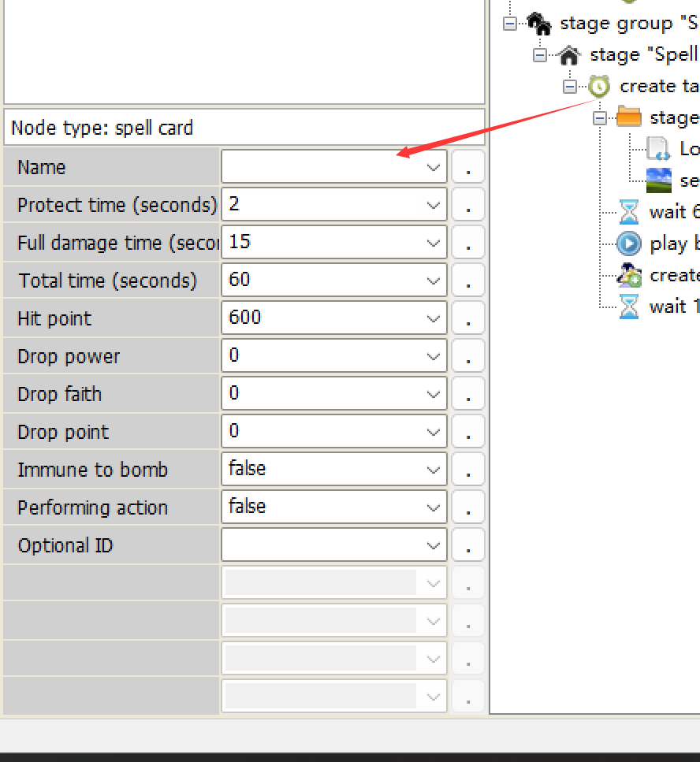Click the landscape background image icon

[658, 180]
